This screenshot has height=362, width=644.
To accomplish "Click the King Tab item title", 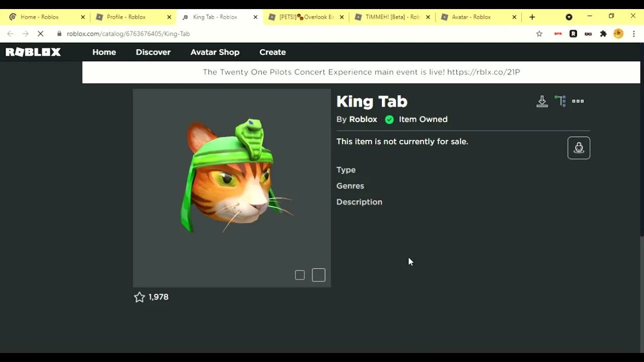I will click(372, 101).
